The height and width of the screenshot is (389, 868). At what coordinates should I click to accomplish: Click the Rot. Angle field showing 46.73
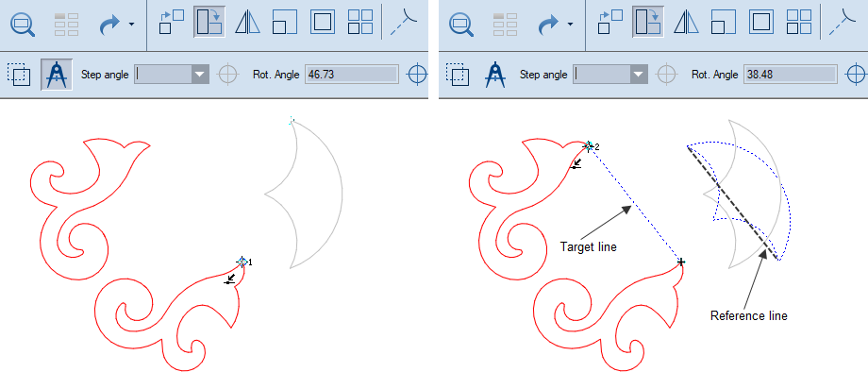(x=350, y=75)
